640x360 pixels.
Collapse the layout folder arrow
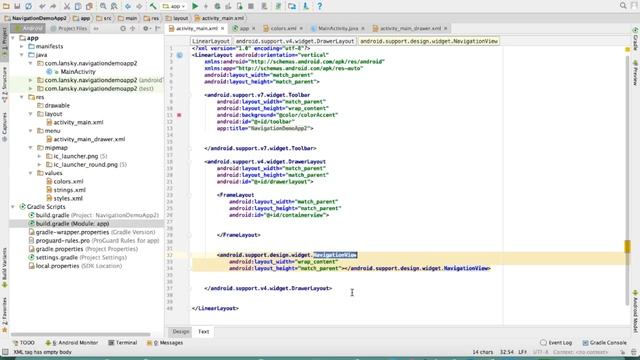(x=30, y=114)
